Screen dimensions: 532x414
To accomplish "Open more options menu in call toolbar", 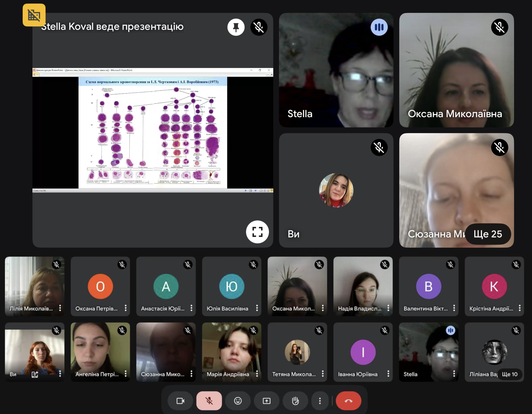I will click(x=320, y=401).
